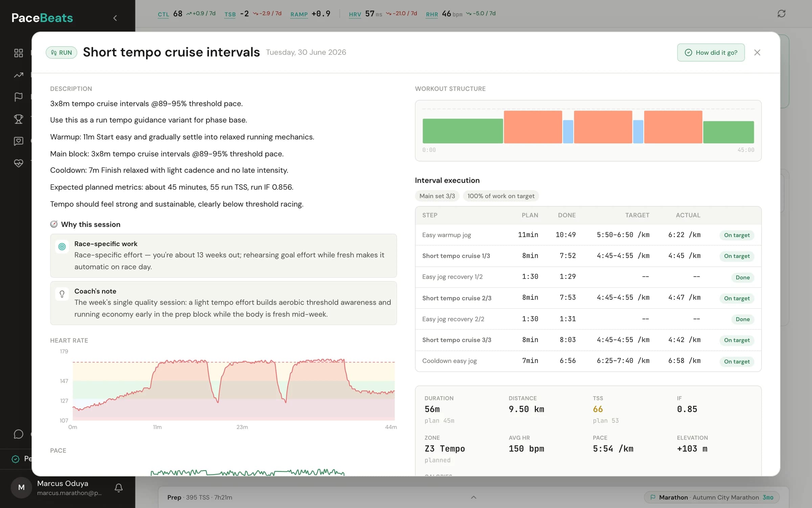Click the Z3 Tempo zone value
Screen dimensions: 812x508
pyautogui.click(x=445, y=449)
